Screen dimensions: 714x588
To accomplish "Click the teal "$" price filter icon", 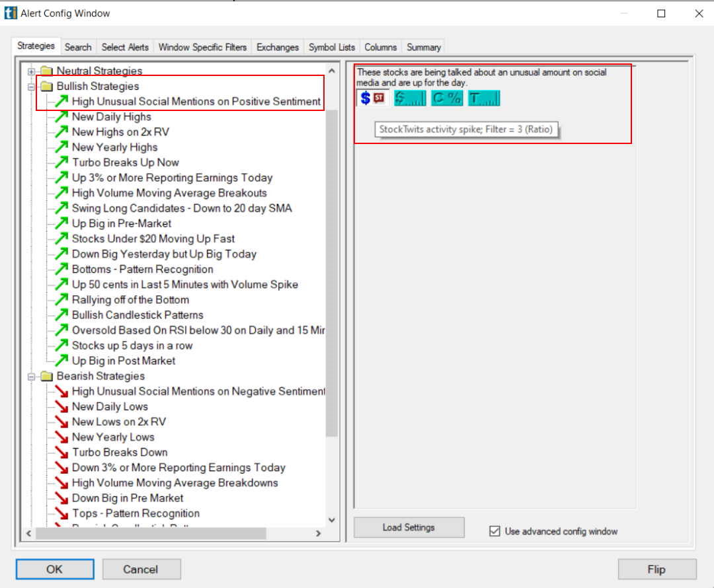I will 409,98.
